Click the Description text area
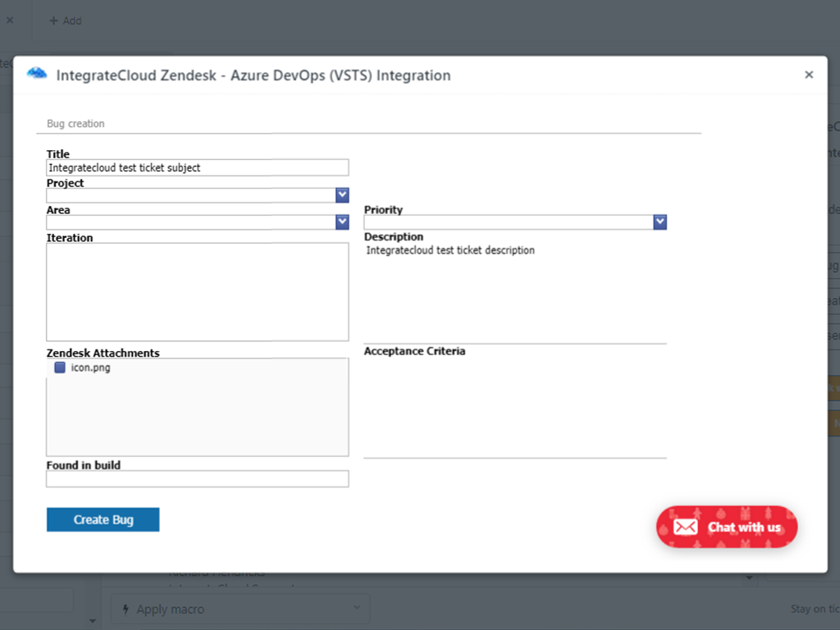840x630 pixels. click(x=514, y=291)
